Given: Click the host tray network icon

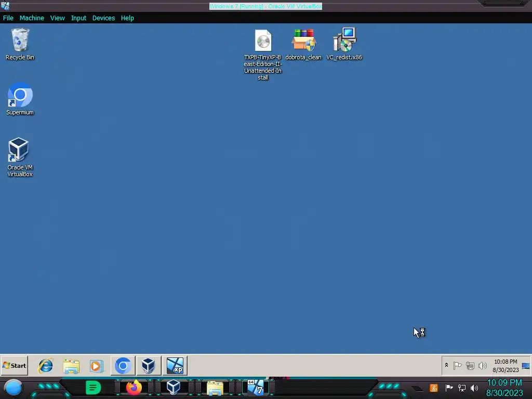Looking at the screenshot, I should [x=462, y=388].
